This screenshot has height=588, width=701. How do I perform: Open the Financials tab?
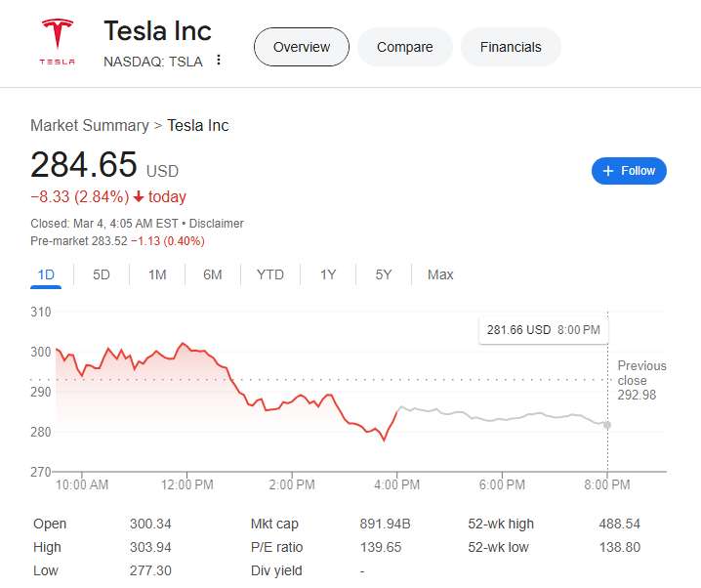pos(510,47)
